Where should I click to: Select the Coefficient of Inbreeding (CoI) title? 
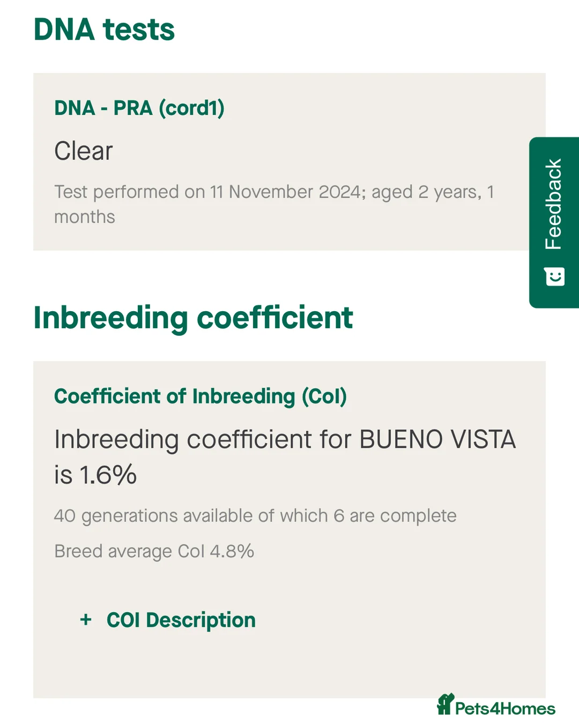pyautogui.click(x=201, y=396)
